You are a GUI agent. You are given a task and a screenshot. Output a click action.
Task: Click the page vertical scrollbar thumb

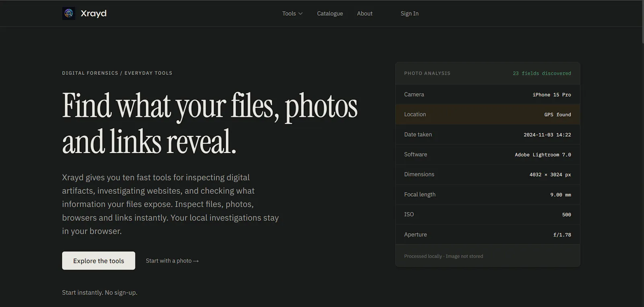[x=642, y=22]
